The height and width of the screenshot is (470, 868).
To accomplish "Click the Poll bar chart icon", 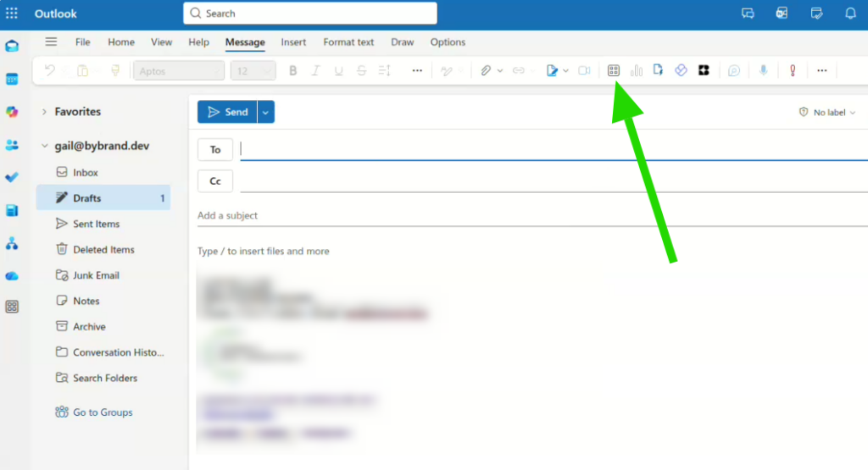I will point(636,71).
